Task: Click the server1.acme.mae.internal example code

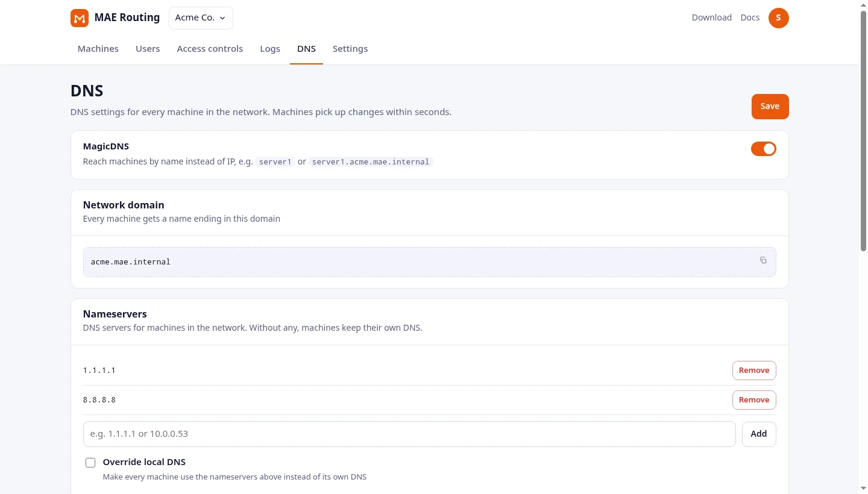Action: [x=371, y=162]
